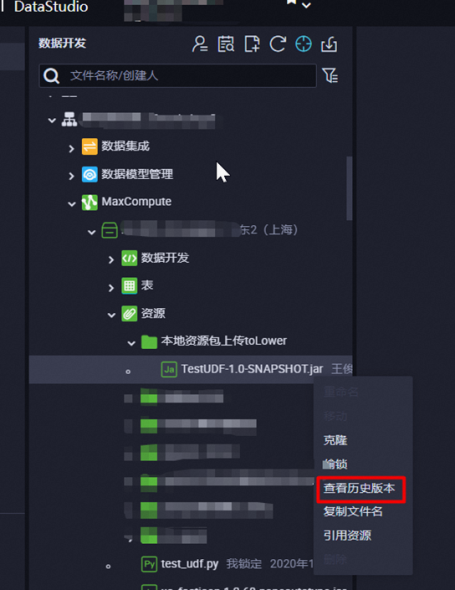The height and width of the screenshot is (590, 455).
Task: Choose 克隆 from the context menu
Action: [x=335, y=440]
